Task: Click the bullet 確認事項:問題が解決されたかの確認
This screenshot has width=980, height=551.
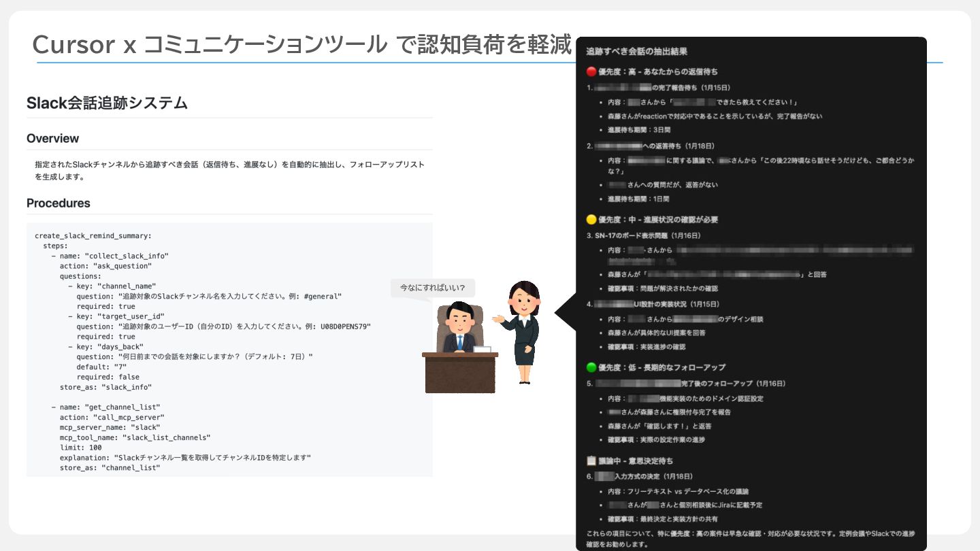Action: pyautogui.click(x=662, y=288)
